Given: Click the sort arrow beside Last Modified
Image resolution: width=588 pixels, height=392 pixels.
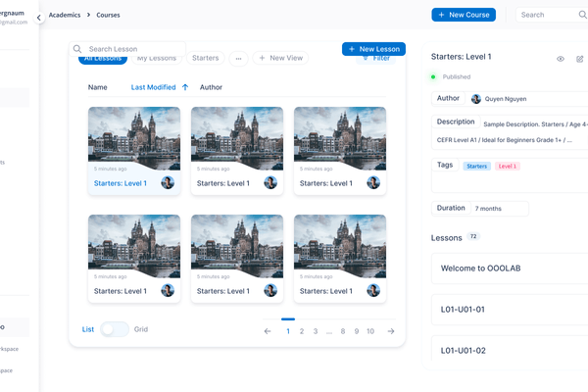Looking at the screenshot, I should pyautogui.click(x=185, y=87).
